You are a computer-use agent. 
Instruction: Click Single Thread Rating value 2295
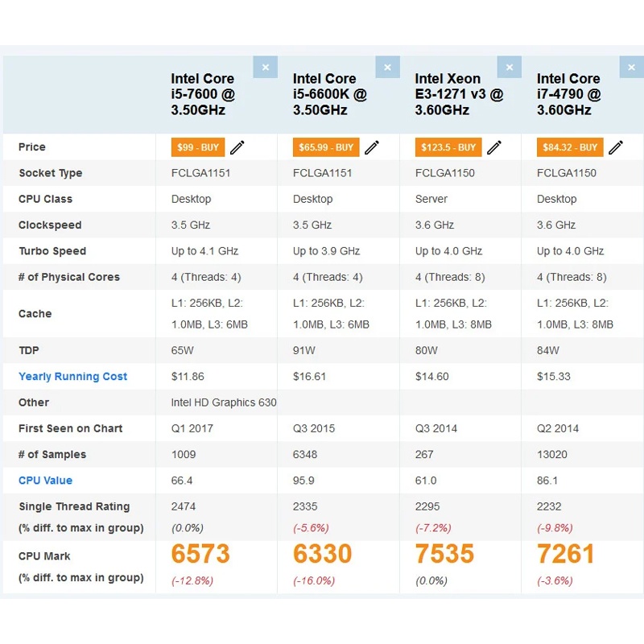[427, 506]
